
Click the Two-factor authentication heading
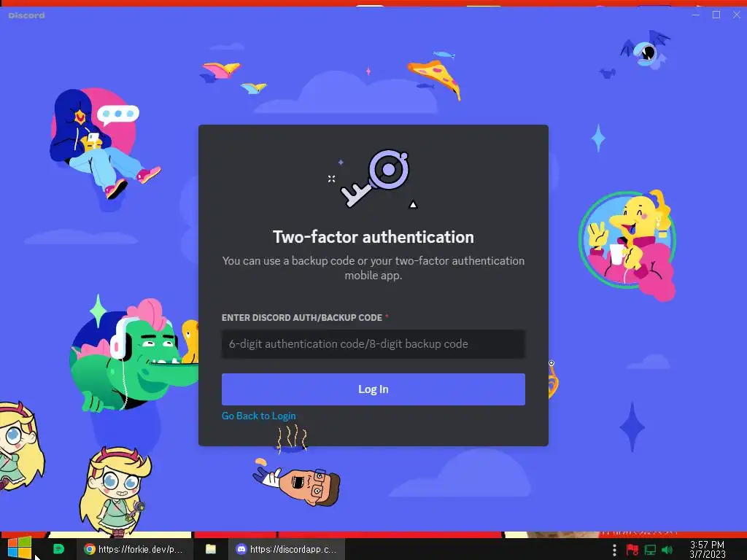pyautogui.click(x=373, y=237)
